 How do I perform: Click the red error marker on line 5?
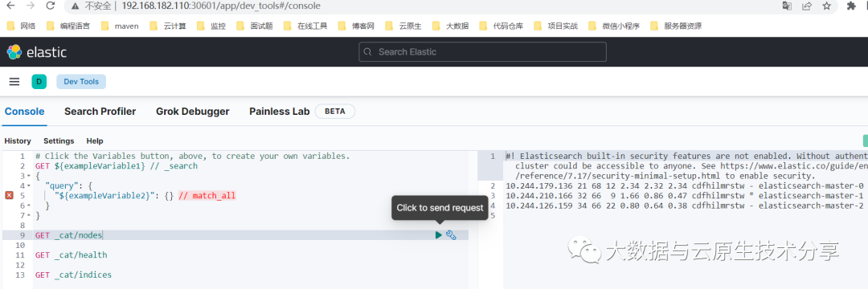[9, 196]
